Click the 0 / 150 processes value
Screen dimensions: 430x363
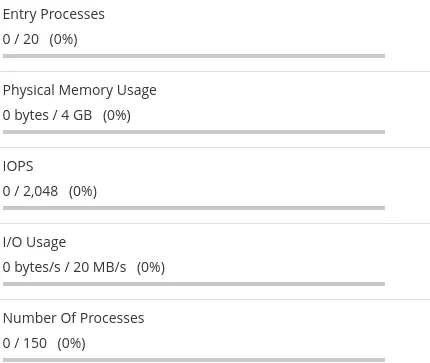pyautogui.click(x=25, y=343)
